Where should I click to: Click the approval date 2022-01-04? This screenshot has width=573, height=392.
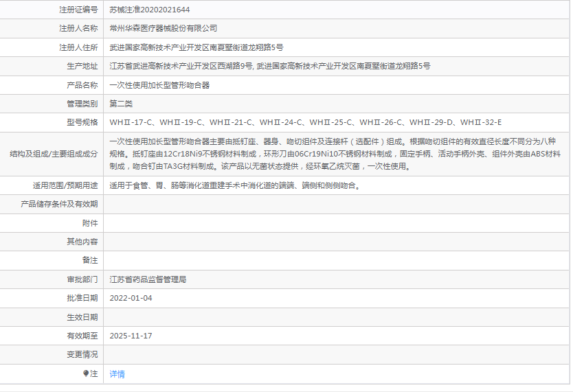click(x=131, y=298)
